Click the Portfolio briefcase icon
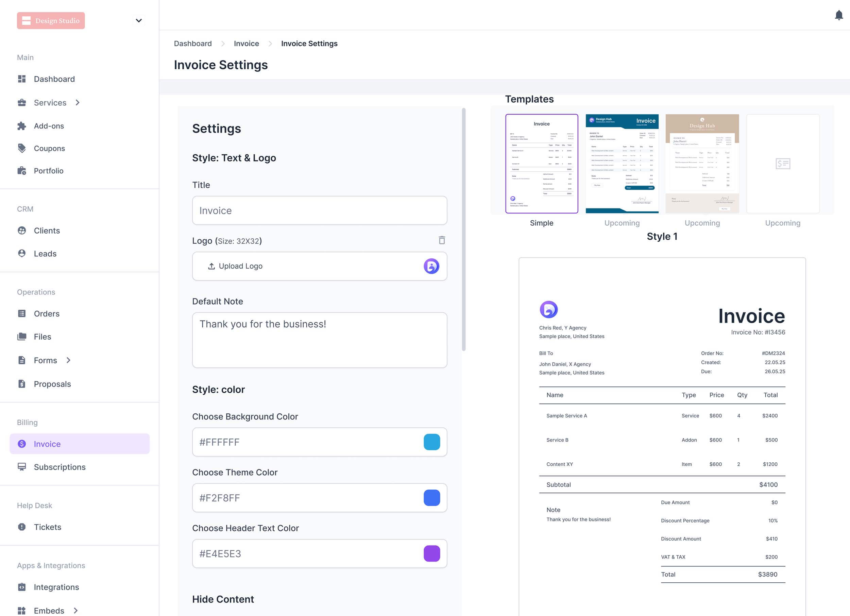The image size is (850, 616). (22, 170)
